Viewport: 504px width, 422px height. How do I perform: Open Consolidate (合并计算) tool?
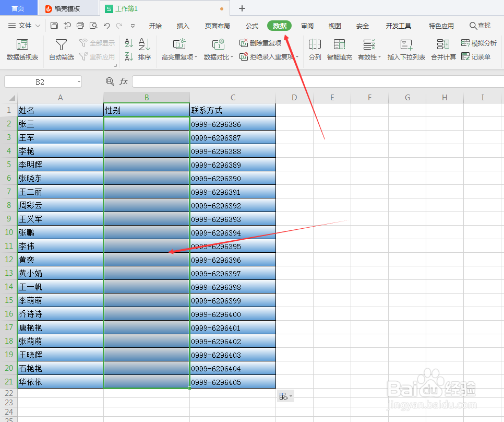coord(443,50)
